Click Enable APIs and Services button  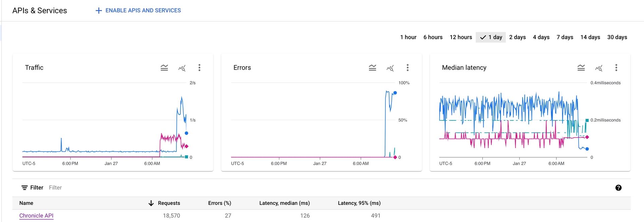pos(138,11)
